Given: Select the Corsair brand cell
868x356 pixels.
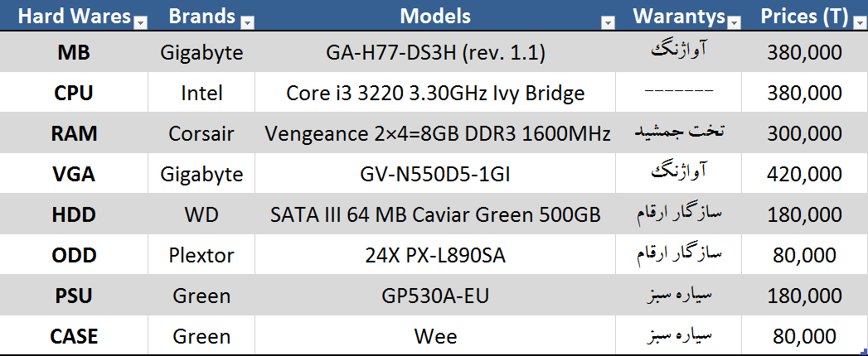Looking at the screenshot, I should 201,133.
